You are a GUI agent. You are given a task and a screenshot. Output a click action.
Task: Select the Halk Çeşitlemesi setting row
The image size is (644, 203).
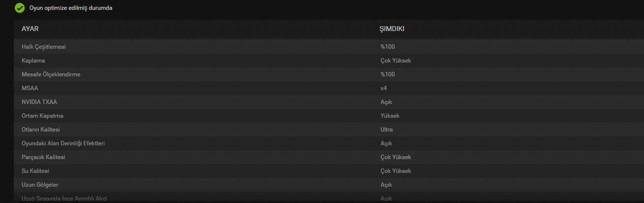pos(44,47)
